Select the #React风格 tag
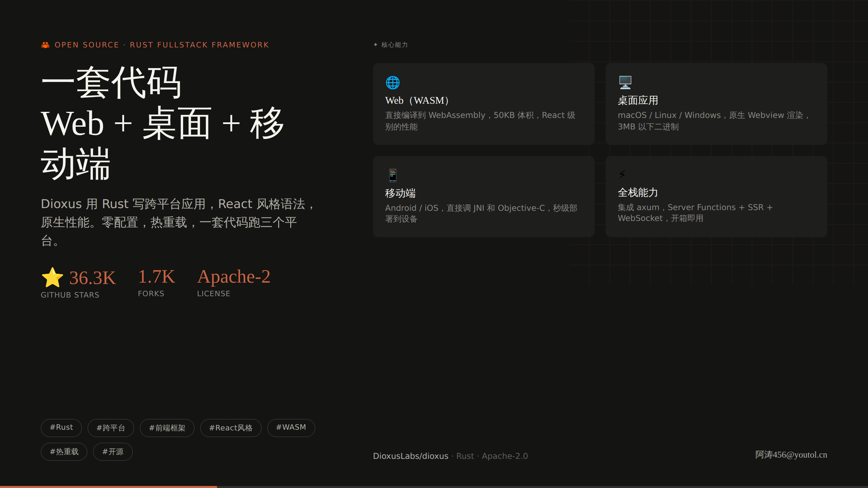This screenshot has height=488, width=868. click(x=231, y=428)
